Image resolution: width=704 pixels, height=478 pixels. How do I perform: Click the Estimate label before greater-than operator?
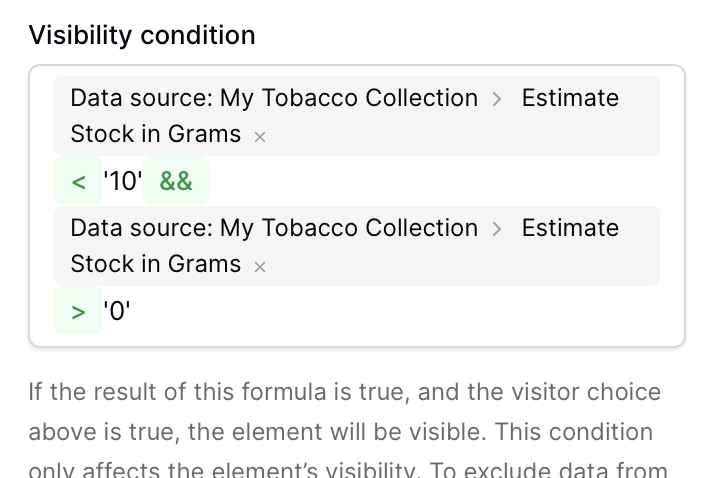(x=570, y=228)
